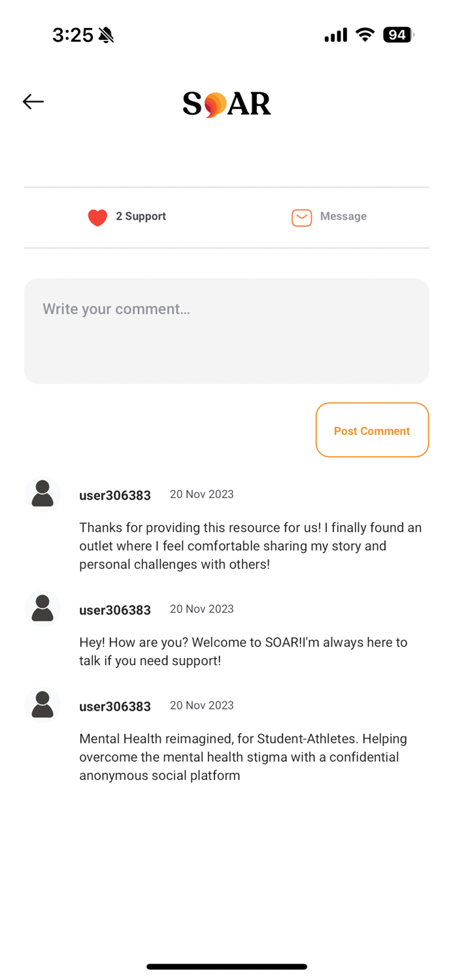Tap the avatar of the bottom commenter

(42, 704)
